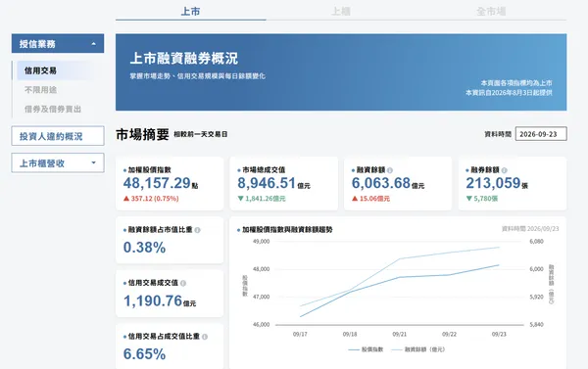Show info for 信用交易占成交值比重
The width and height of the screenshot is (588, 369).
[205, 337]
